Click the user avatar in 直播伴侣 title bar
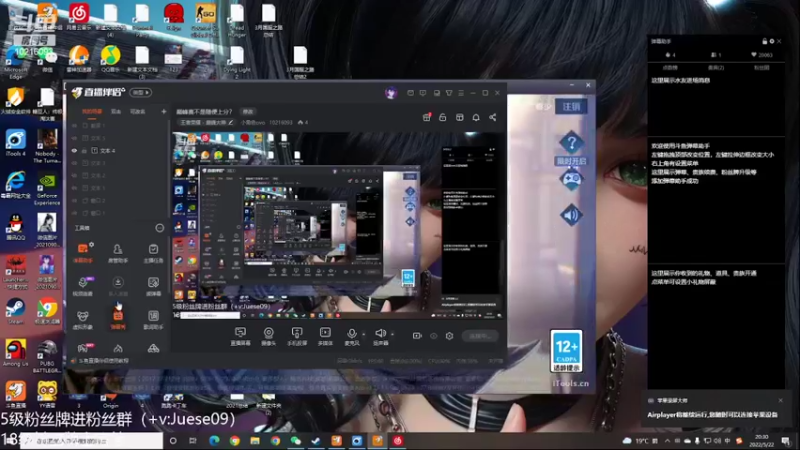Image resolution: width=800 pixels, height=450 pixels. click(391, 93)
